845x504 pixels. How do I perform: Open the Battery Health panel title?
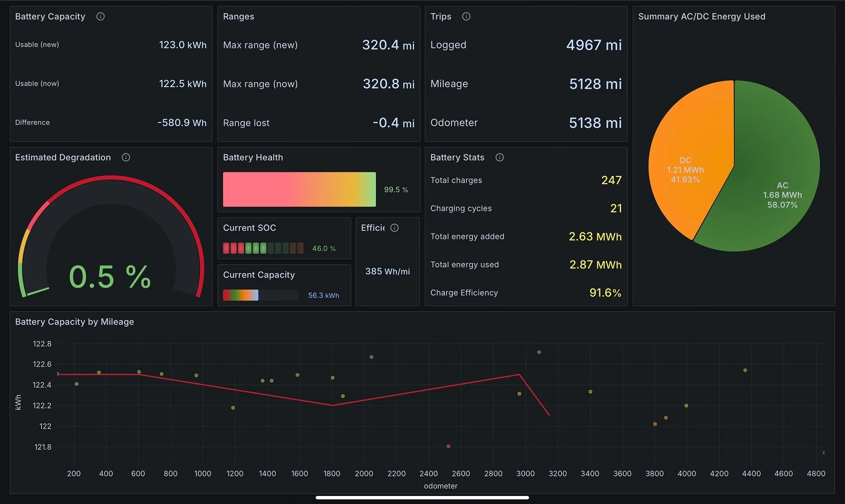[253, 157]
